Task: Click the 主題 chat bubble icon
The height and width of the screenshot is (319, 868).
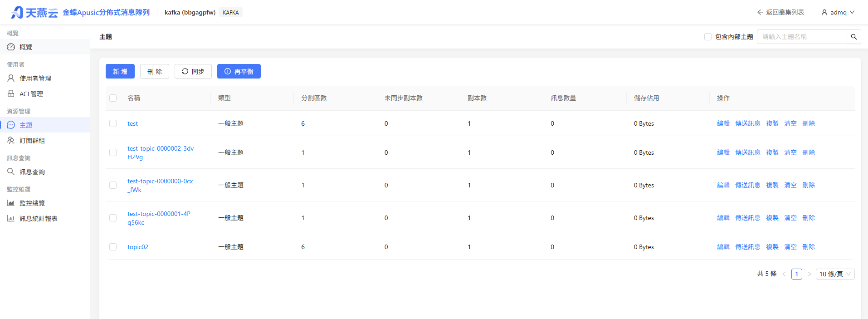Action: coord(11,125)
